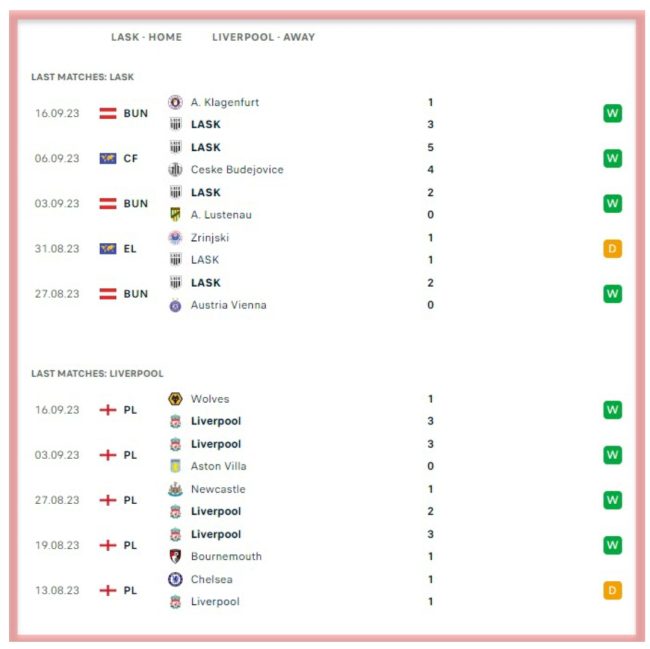Click the Austrian flag on 16.09.23 row

tap(108, 113)
